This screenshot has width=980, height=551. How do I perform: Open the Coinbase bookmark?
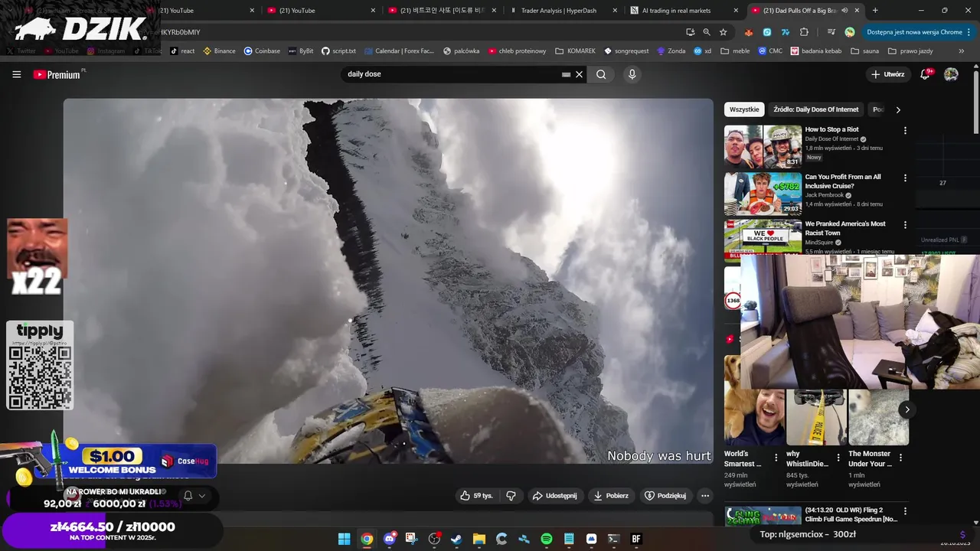pos(262,51)
